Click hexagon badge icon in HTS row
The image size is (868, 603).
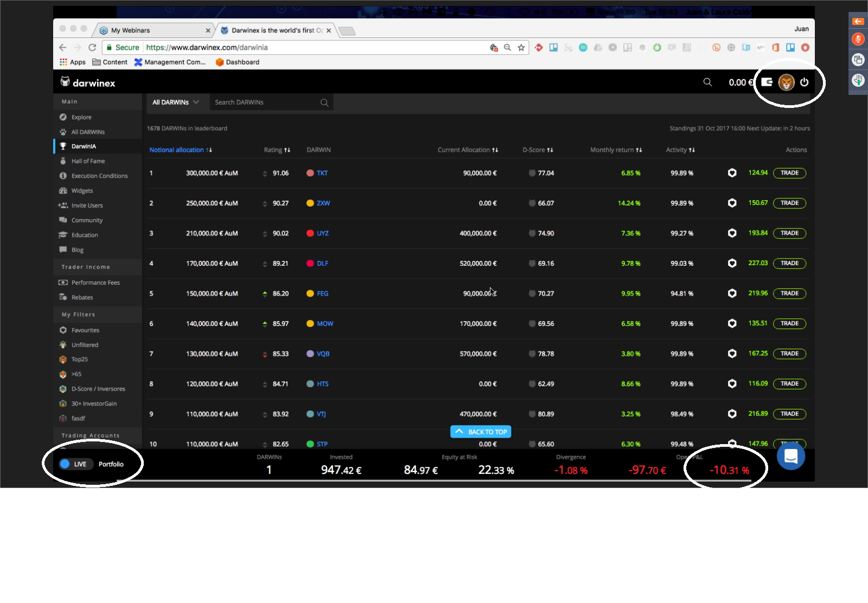[x=732, y=384]
